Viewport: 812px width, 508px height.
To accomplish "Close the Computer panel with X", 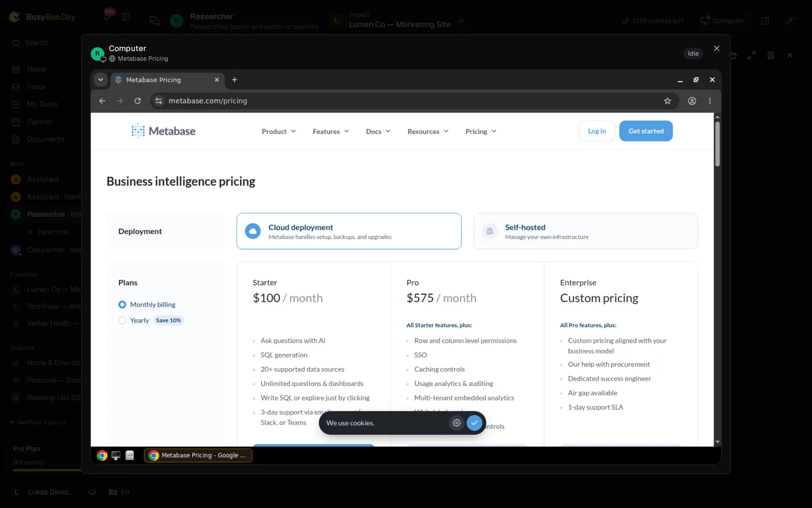I will click(x=716, y=48).
